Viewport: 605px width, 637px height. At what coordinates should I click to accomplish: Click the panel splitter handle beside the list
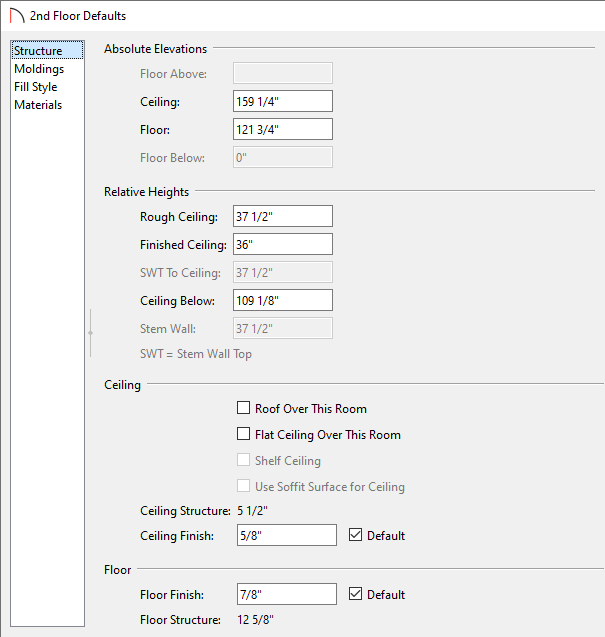click(90, 333)
